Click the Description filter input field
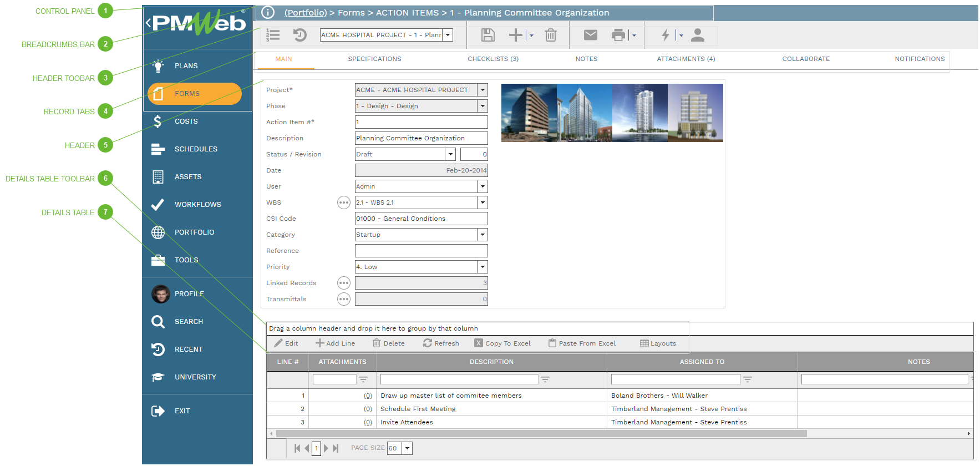 point(459,379)
